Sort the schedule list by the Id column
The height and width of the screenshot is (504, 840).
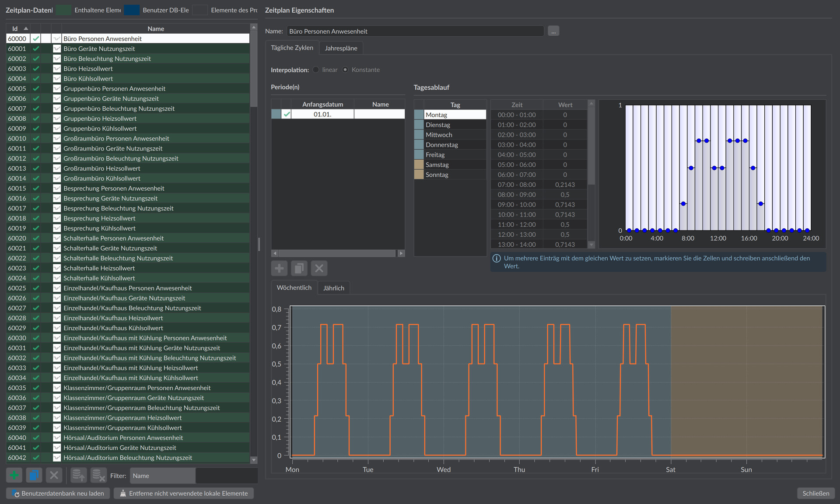click(x=18, y=28)
